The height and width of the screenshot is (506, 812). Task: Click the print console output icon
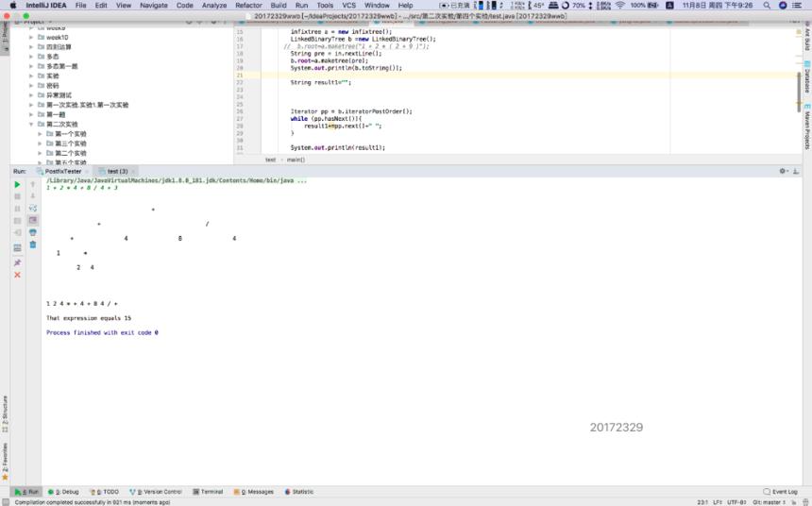click(33, 232)
